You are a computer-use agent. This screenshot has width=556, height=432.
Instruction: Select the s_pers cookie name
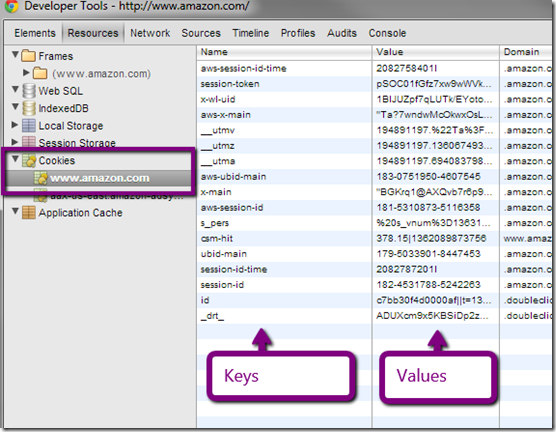[215, 223]
